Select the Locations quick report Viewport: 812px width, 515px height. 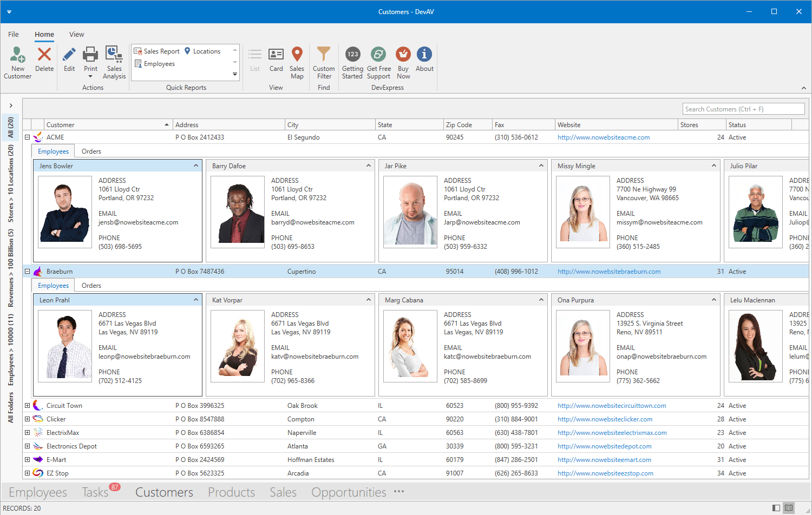(x=206, y=51)
